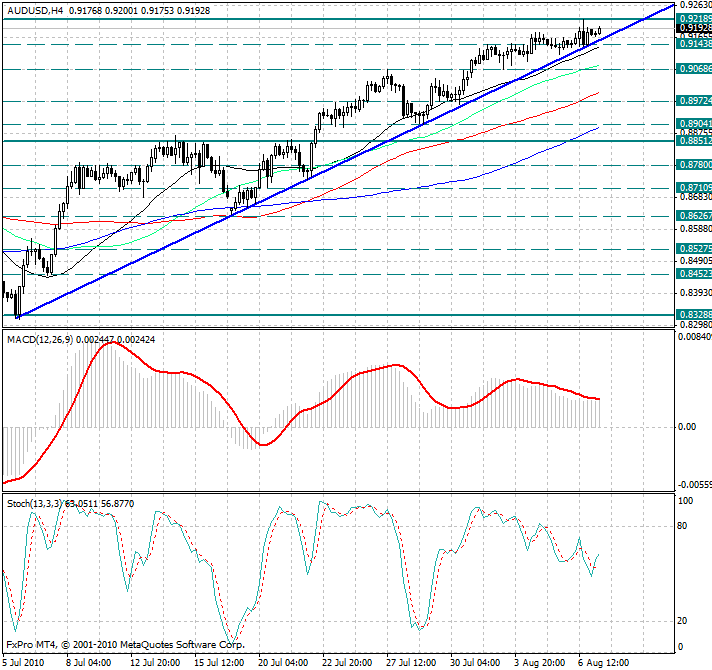The height and width of the screenshot is (670, 712).
Task: Select the thick blue ascending trendline
Action: [x=346, y=160]
